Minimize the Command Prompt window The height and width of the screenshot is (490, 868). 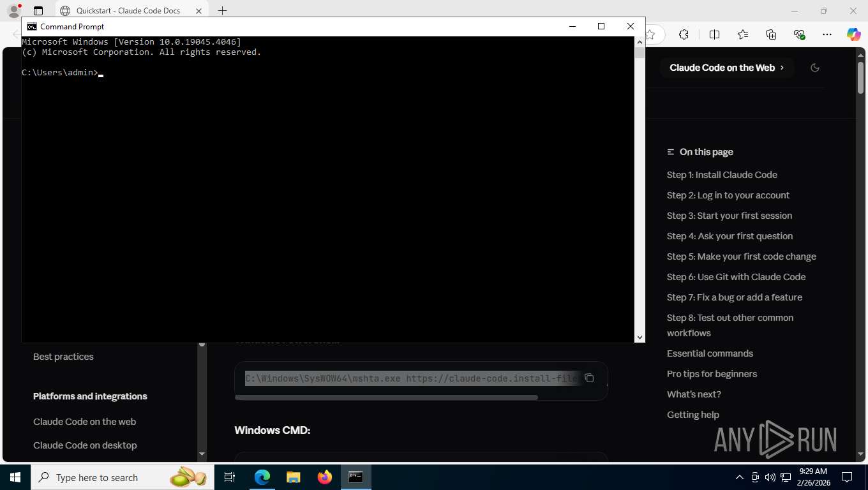(x=572, y=26)
